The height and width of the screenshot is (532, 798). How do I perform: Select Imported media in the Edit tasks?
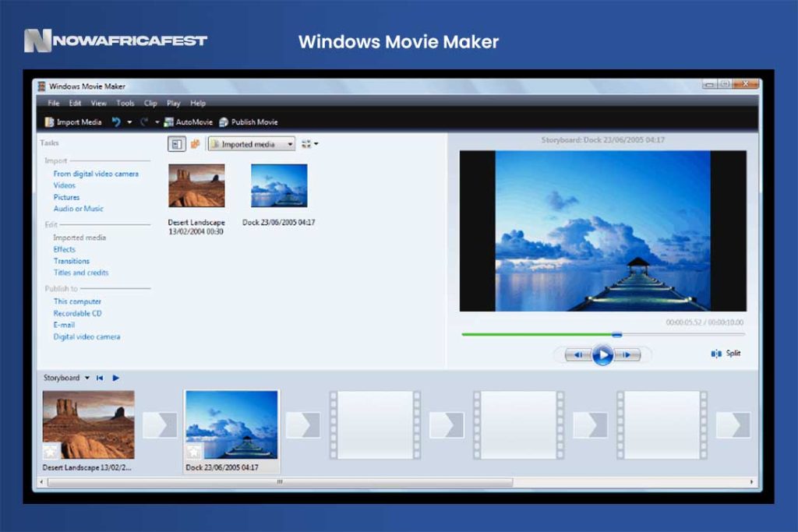(x=79, y=238)
